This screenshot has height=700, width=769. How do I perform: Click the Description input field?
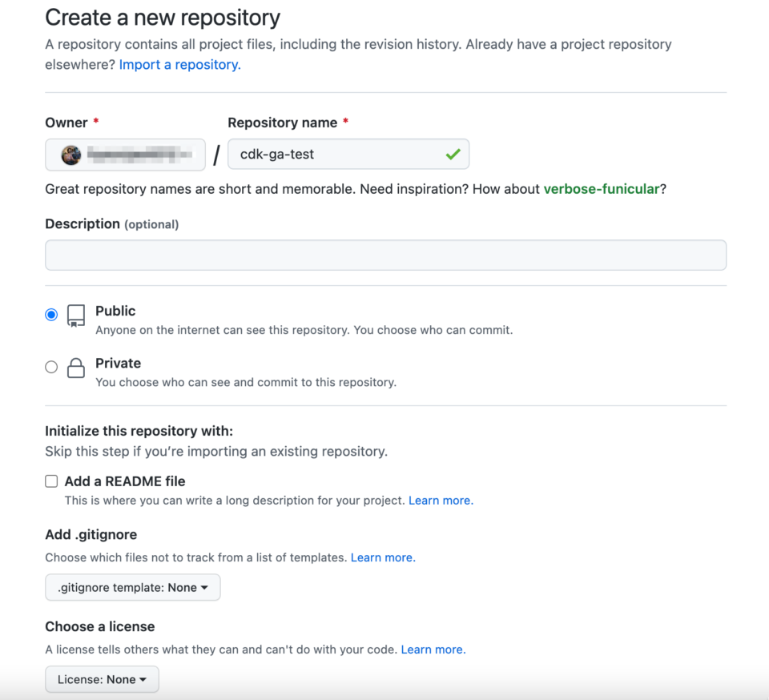385,255
